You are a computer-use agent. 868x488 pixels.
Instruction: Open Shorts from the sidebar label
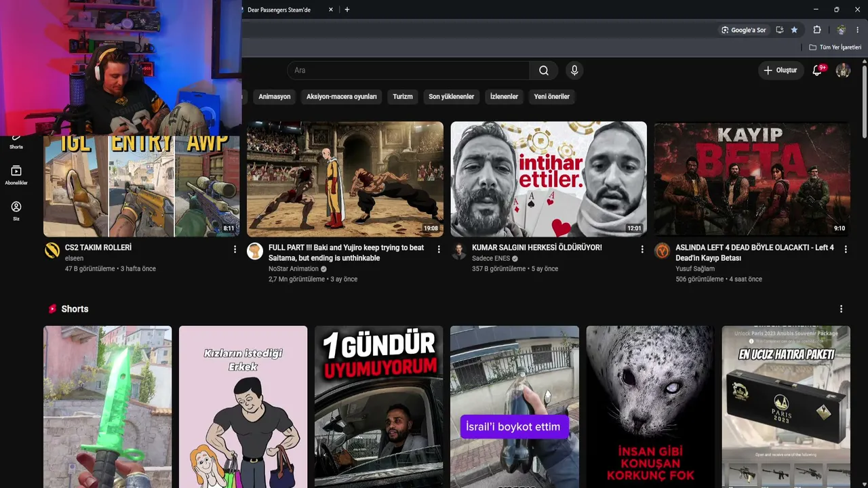16,147
